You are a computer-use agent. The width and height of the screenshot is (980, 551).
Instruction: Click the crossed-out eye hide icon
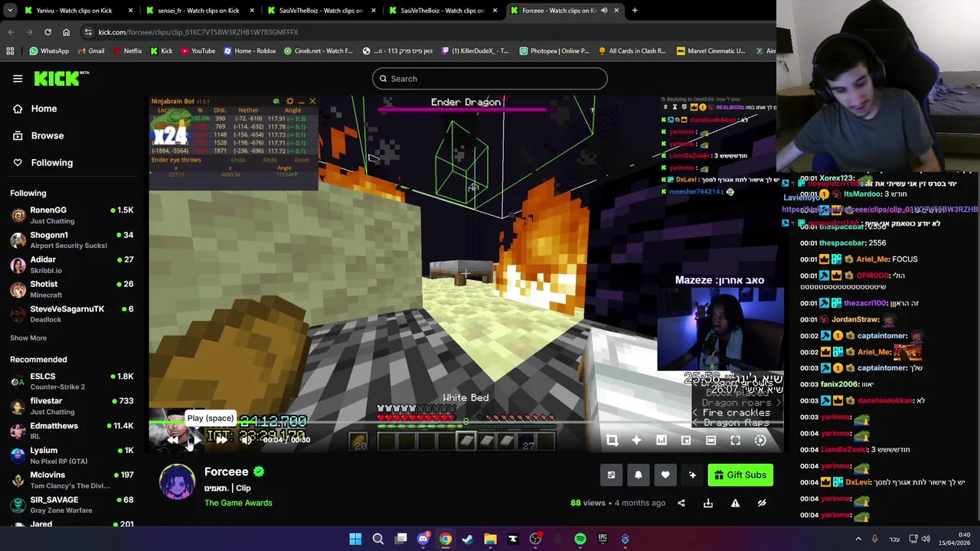click(x=762, y=503)
